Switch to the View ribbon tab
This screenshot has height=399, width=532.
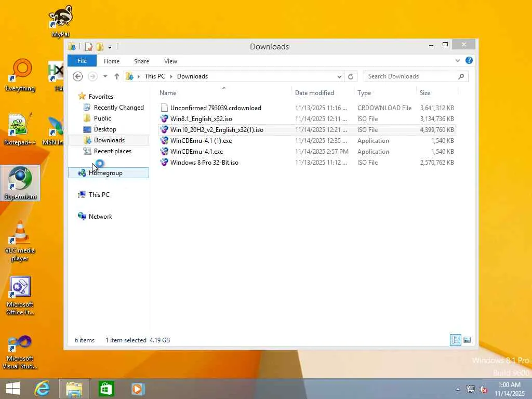170,61
